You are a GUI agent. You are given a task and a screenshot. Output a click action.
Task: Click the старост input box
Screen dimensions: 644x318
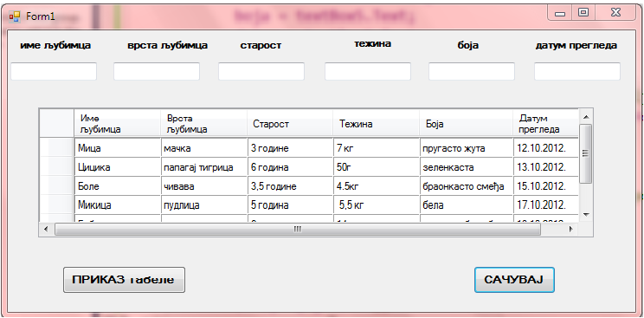[x=261, y=72]
